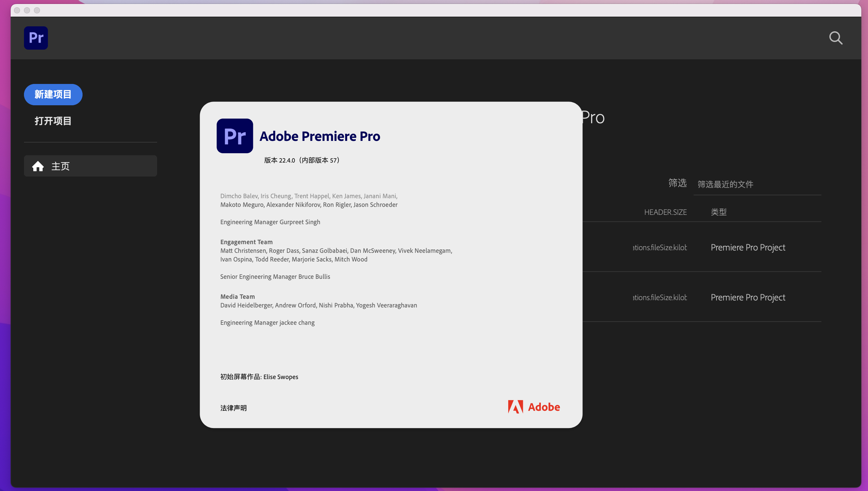Viewport: 868px width, 491px height.
Task: Open second Premiere Pro Project row
Action: click(748, 297)
